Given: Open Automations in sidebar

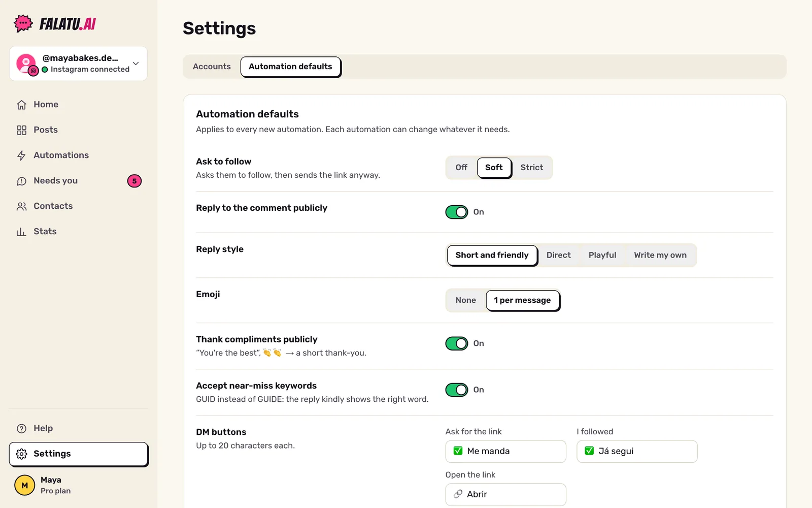Looking at the screenshot, I should (x=79, y=155).
